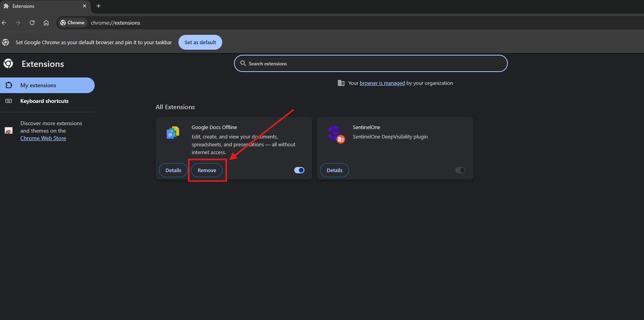Open the home page icon
The width and height of the screenshot is (644, 320).
click(46, 23)
